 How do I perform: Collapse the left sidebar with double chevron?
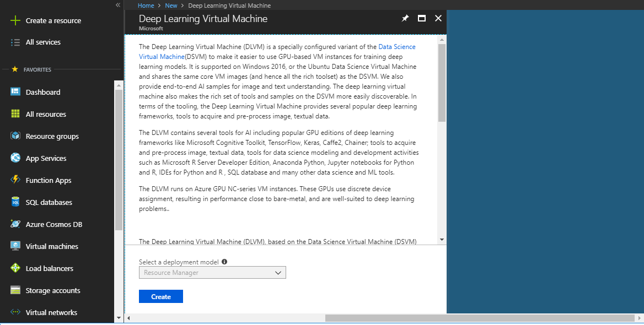[118, 5]
